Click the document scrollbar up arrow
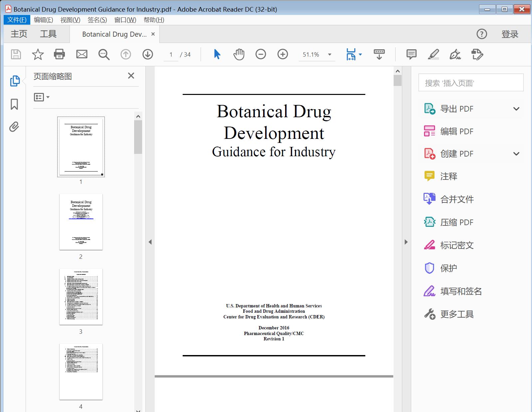 (397, 71)
